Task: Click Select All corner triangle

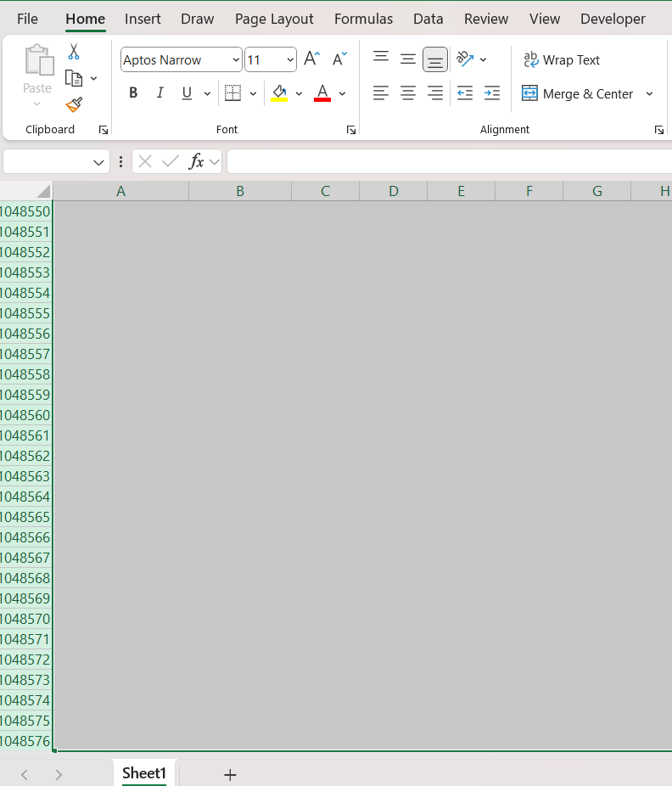Action: click(43, 191)
